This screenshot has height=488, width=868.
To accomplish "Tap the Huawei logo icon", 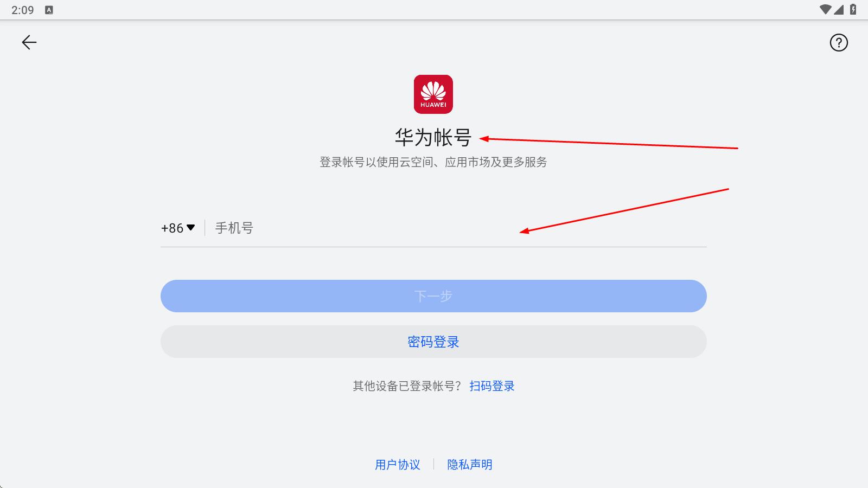I will pyautogui.click(x=433, y=94).
